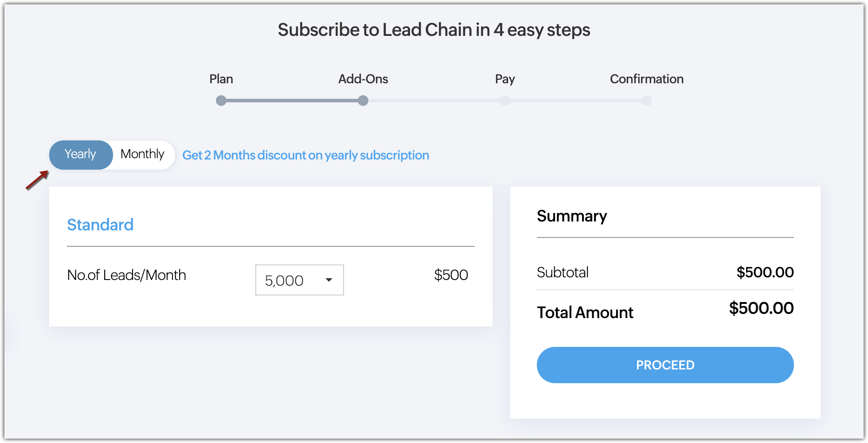This screenshot has width=868, height=443.
Task: Click the Pay step dot
Action: (x=505, y=101)
